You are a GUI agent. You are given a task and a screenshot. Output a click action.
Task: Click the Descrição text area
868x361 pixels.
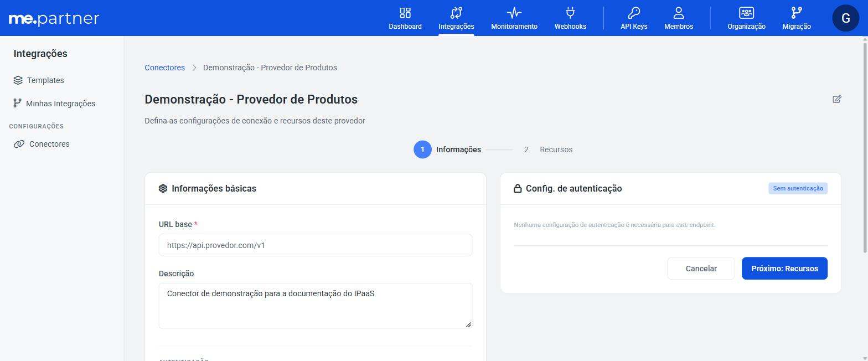(316, 306)
